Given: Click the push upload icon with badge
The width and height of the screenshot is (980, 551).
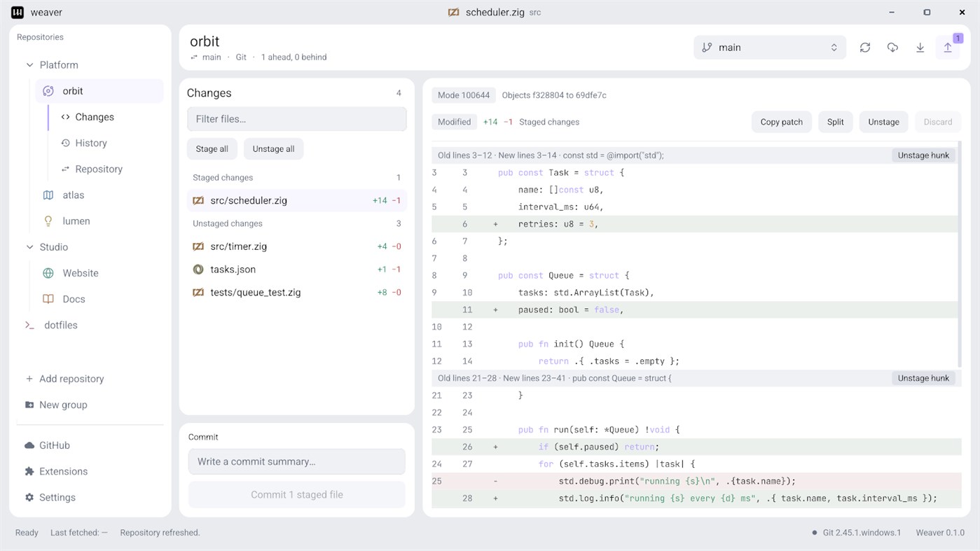Looking at the screenshot, I should point(948,48).
